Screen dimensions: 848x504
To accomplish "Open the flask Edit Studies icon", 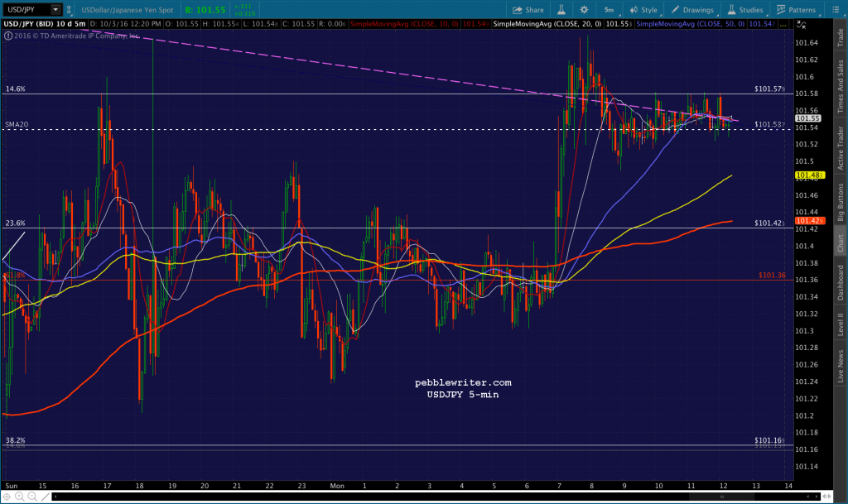I will 561,10.
